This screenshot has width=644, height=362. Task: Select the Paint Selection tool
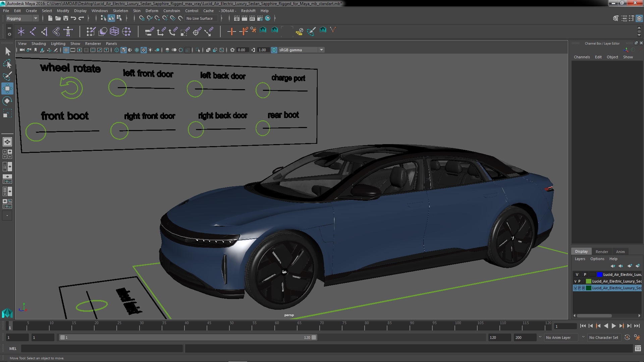pos(7,76)
